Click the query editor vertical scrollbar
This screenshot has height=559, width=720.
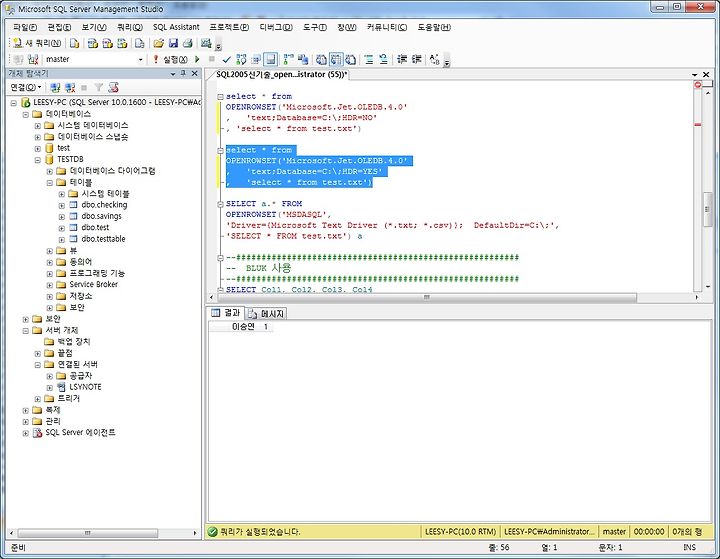click(708, 209)
